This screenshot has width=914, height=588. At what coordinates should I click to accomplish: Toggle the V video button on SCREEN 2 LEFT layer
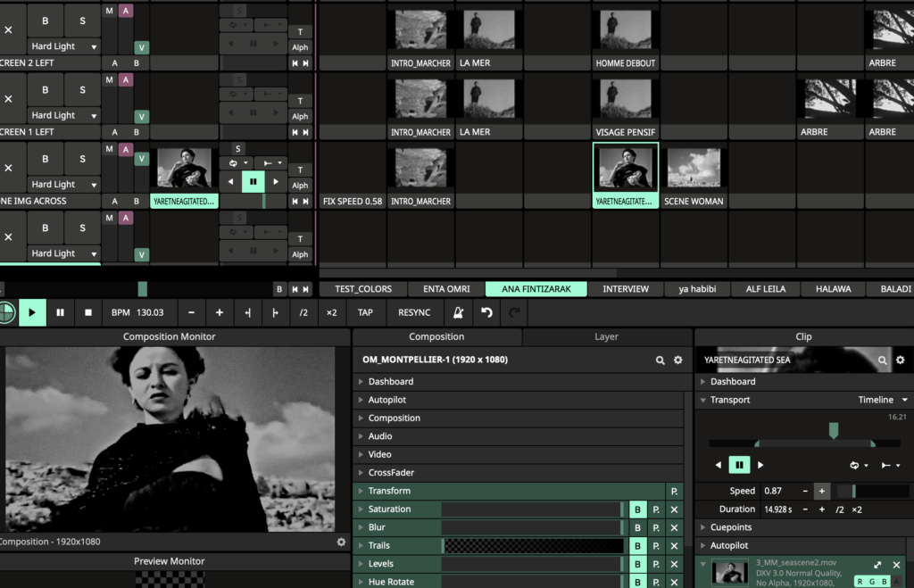[141, 48]
